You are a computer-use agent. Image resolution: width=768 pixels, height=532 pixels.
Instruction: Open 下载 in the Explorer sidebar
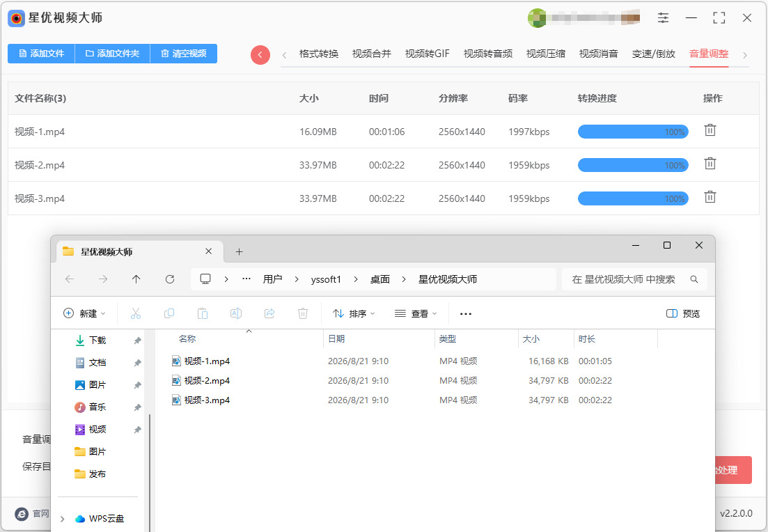[x=97, y=340]
